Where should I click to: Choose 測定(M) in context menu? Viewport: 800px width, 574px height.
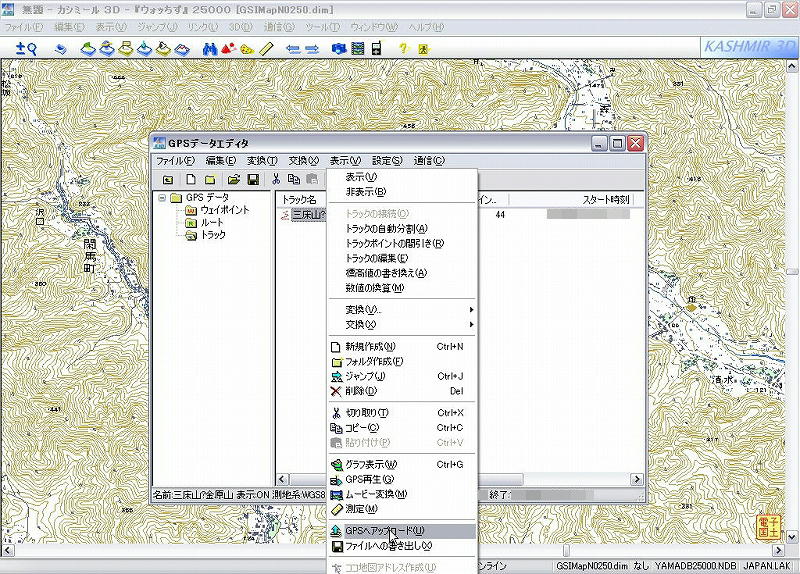(x=403, y=509)
